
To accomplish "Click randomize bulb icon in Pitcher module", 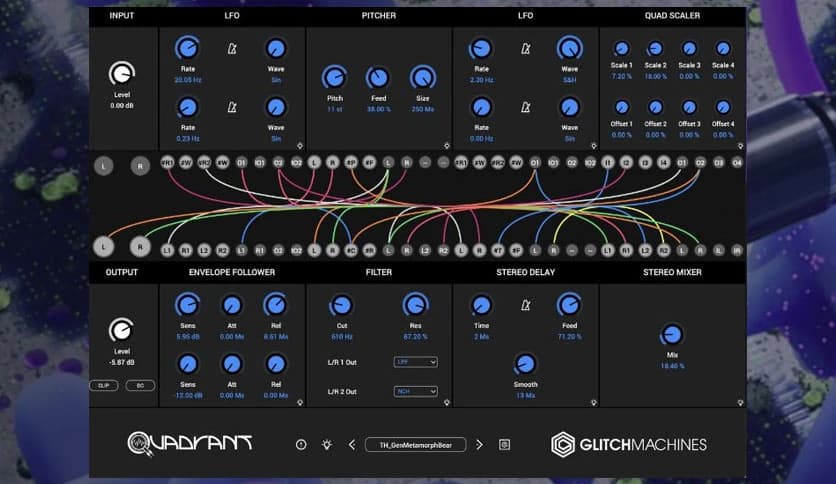I will [447, 146].
